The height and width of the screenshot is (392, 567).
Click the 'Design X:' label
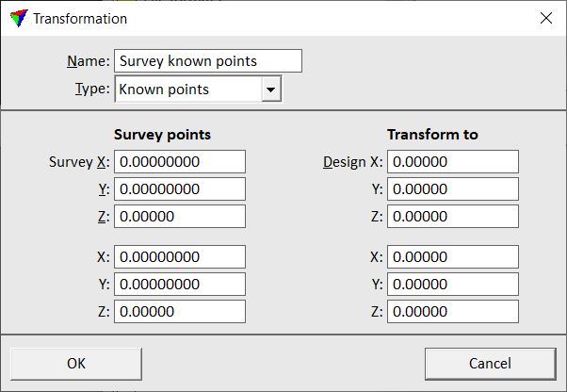352,162
